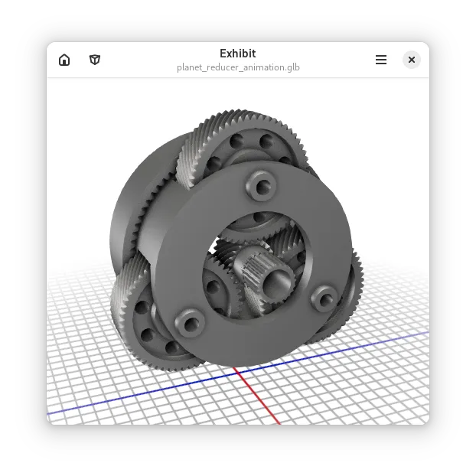
Task: Toggle the perspective cube view icon
Action: pyautogui.click(x=95, y=60)
